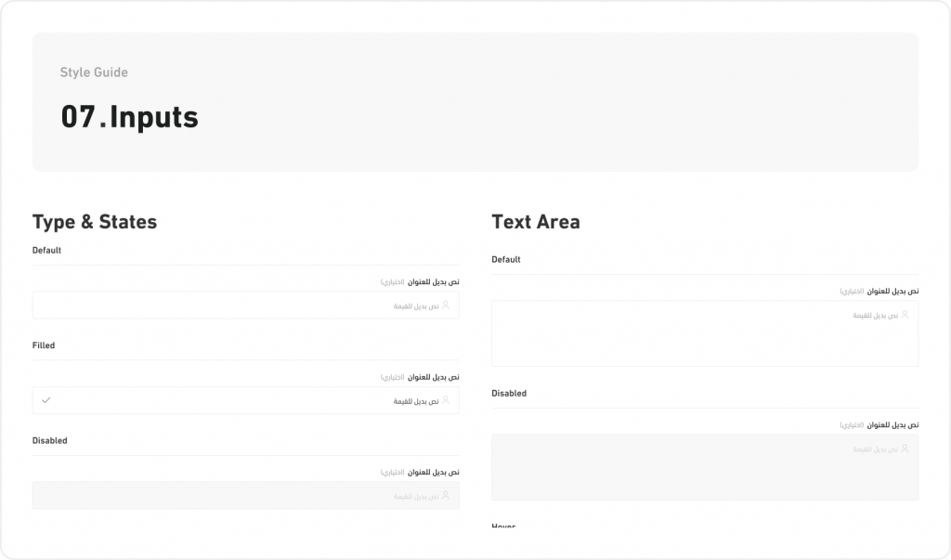Click the Disabled text area
Screen dimensions: 951x560
(x=704, y=467)
